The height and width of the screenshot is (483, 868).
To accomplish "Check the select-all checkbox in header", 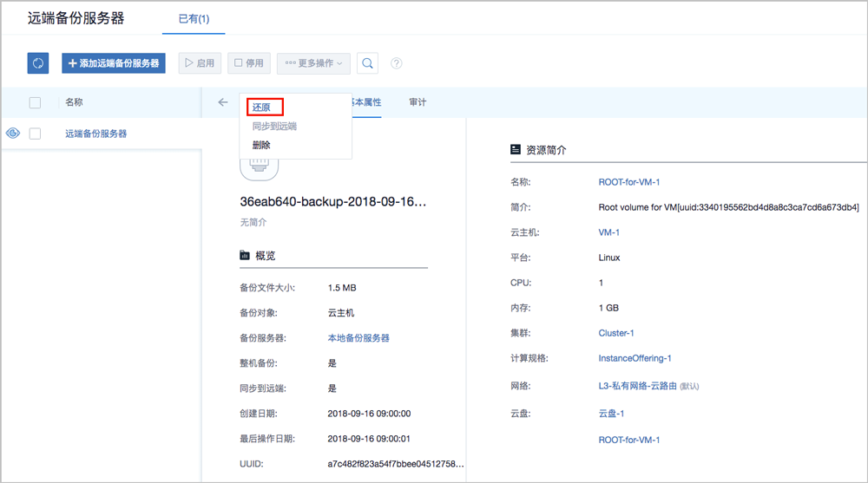I will click(35, 102).
